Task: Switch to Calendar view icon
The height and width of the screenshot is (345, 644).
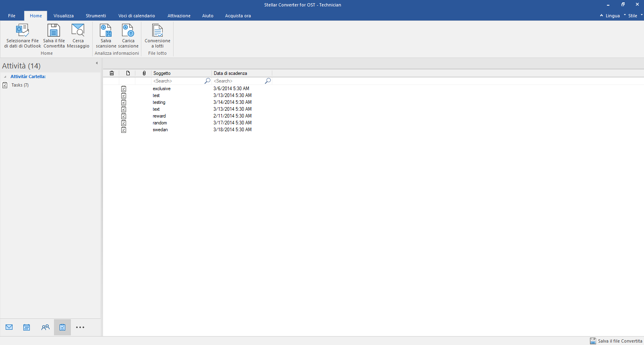Action: 27,327
